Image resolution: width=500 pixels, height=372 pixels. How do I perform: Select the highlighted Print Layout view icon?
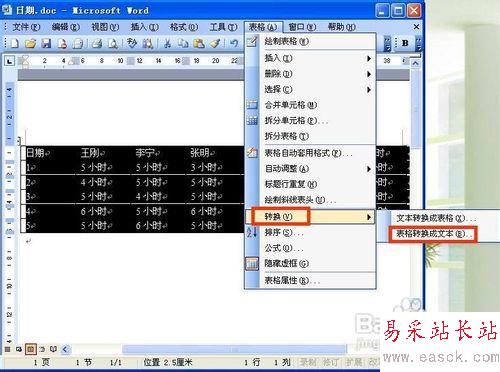[x=30, y=349]
